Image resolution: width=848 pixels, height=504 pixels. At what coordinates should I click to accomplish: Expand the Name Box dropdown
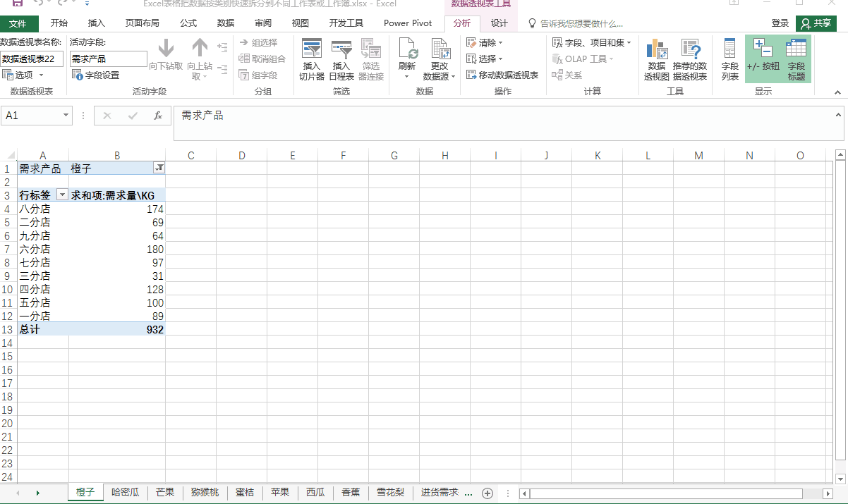coord(66,116)
